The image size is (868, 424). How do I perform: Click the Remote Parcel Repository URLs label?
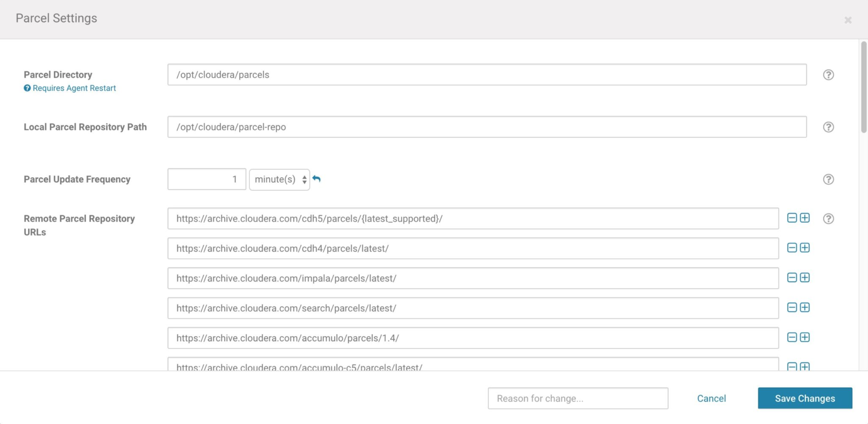tap(79, 225)
